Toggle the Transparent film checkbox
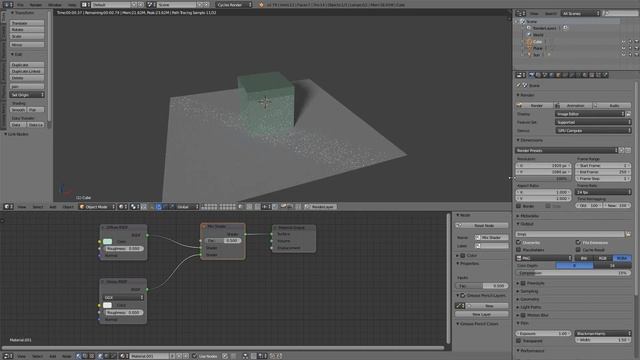The image size is (640, 360). [x=519, y=340]
